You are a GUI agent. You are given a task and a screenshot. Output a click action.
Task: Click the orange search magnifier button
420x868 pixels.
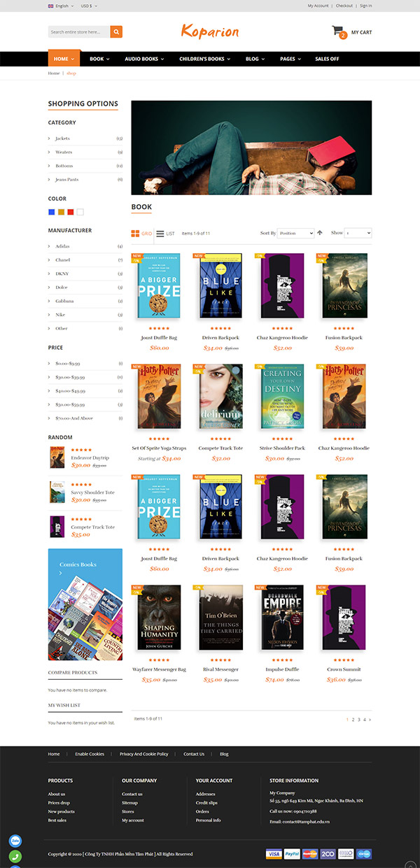116,31
